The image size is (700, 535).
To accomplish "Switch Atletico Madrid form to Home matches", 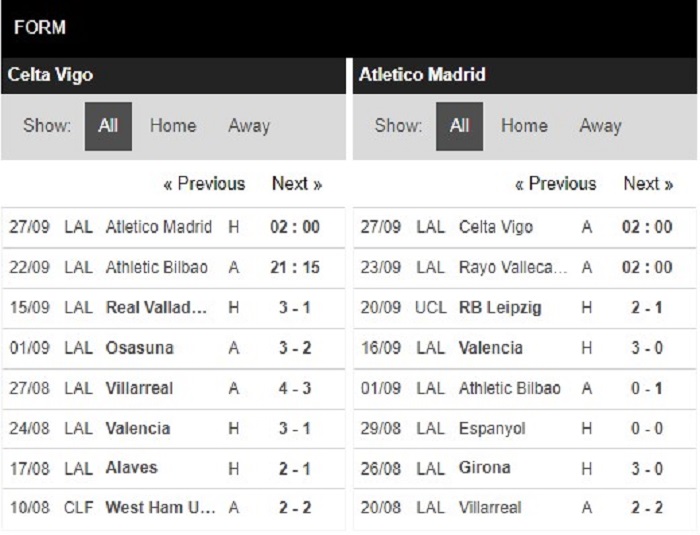I will point(524,126).
